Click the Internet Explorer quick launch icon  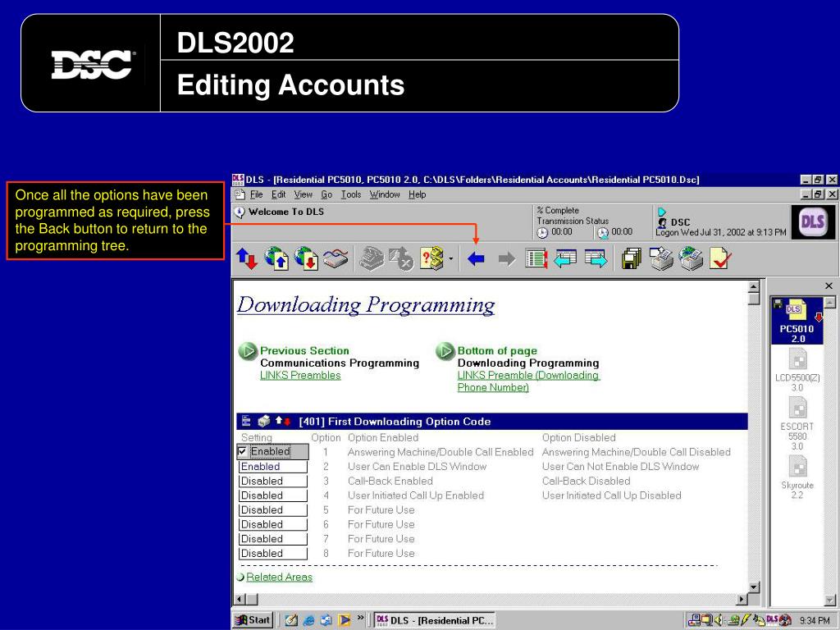tap(308, 620)
